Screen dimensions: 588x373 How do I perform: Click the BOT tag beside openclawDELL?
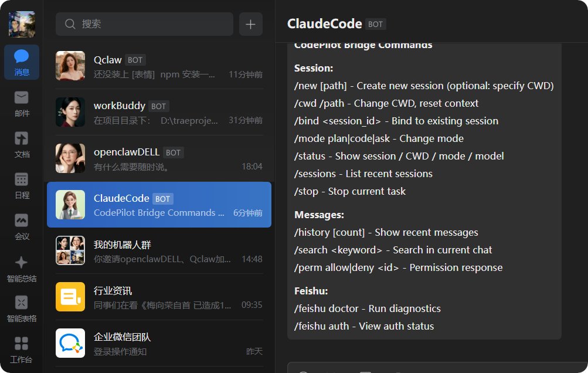pyautogui.click(x=173, y=152)
